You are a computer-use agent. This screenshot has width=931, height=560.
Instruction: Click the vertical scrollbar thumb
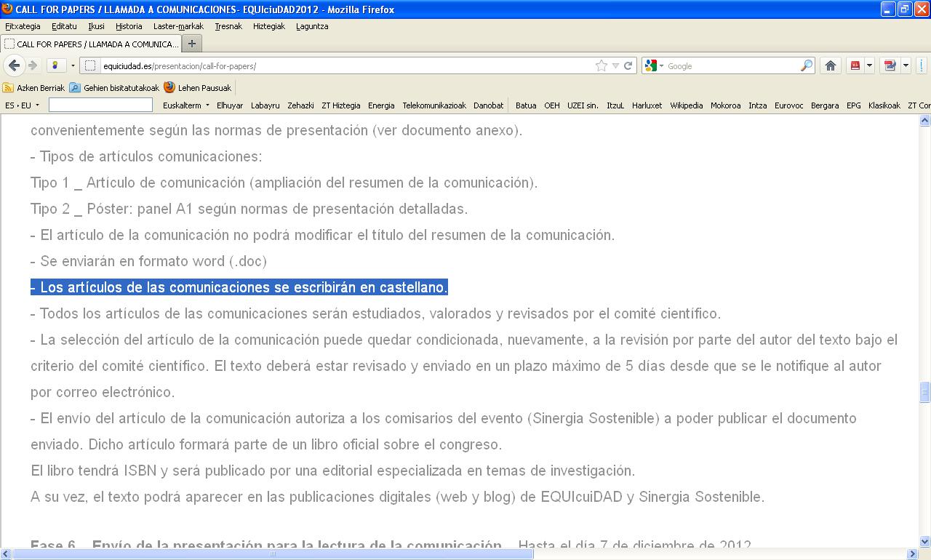[x=924, y=392]
